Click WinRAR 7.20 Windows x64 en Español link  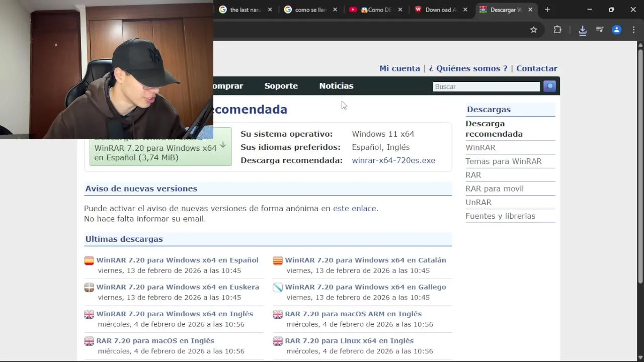point(177,260)
